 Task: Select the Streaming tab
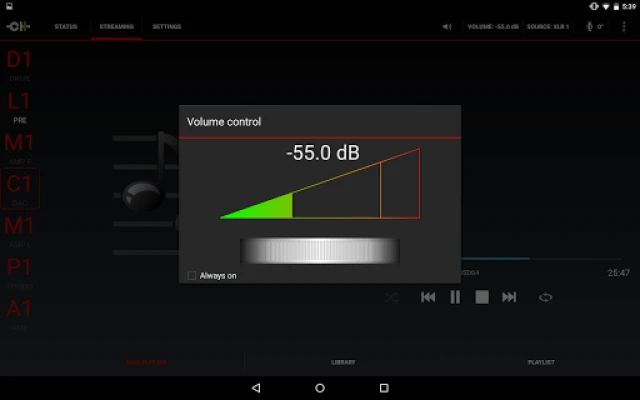pyautogui.click(x=116, y=26)
